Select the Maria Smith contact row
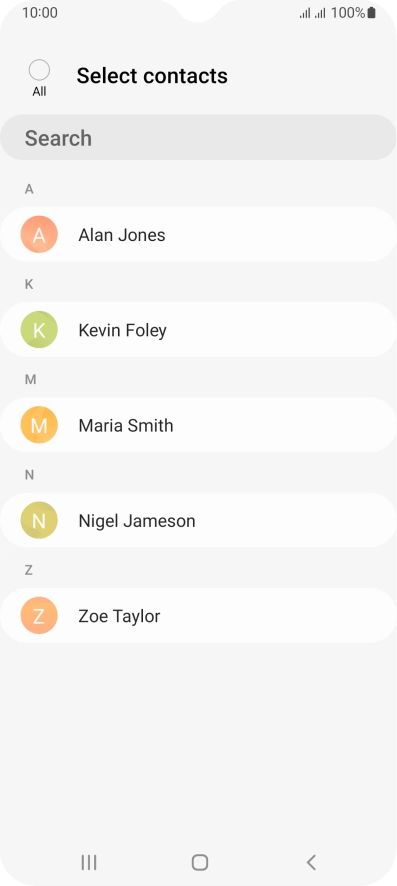 point(198,425)
